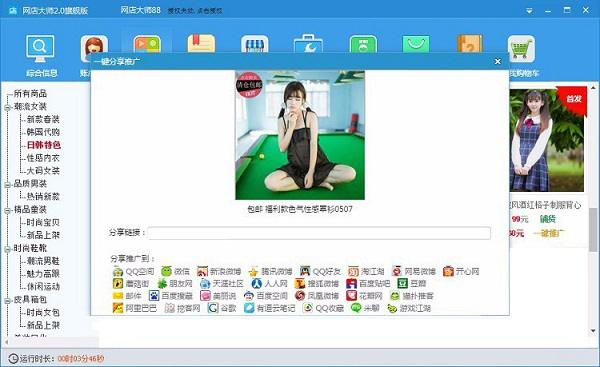Image resolution: width=600 pixels, height=367 pixels.
Task: Open the plaid dress product thumbnail
Action: point(547,140)
